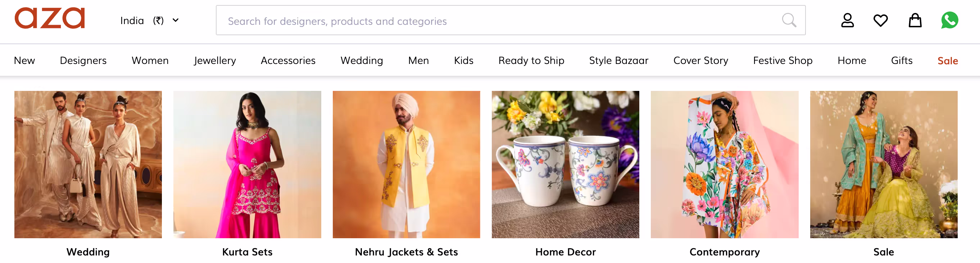Open the Sale category thumbnail
Viewport: 980px width, 263px height.
883,164
